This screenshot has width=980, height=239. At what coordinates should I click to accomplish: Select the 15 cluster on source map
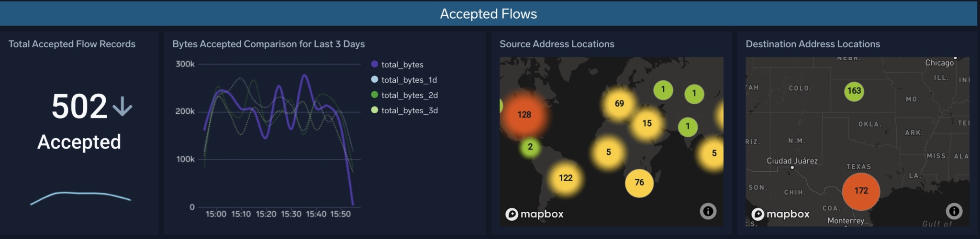pyautogui.click(x=647, y=123)
